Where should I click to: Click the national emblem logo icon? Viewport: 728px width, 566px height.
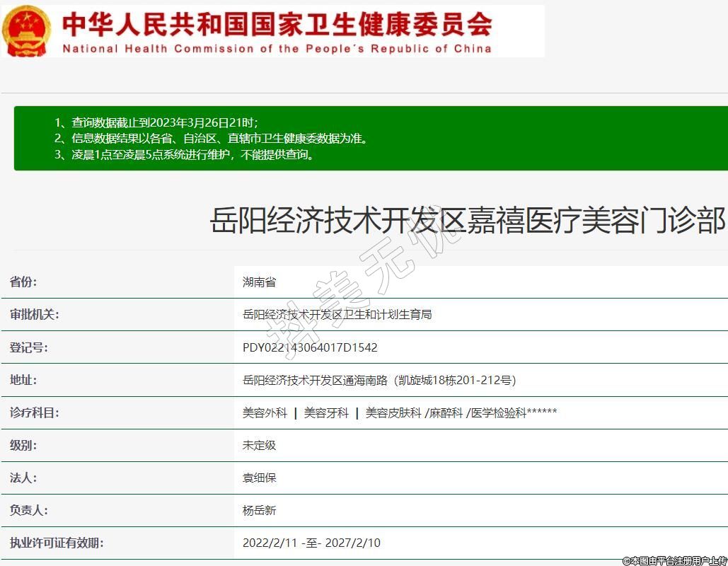(x=27, y=31)
